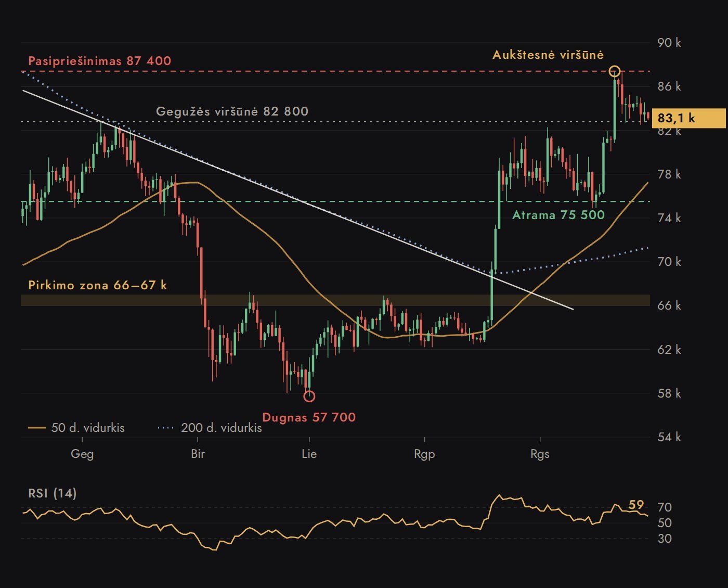Click the RSI value 59 label
This screenshot has height=588, width=728.
636,505
